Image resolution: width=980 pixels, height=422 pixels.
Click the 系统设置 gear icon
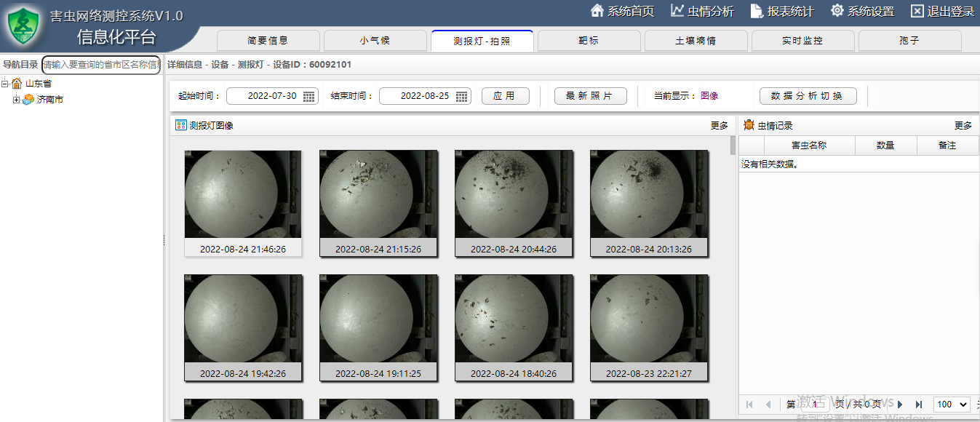pyautogui.click(x=837, y=11)
